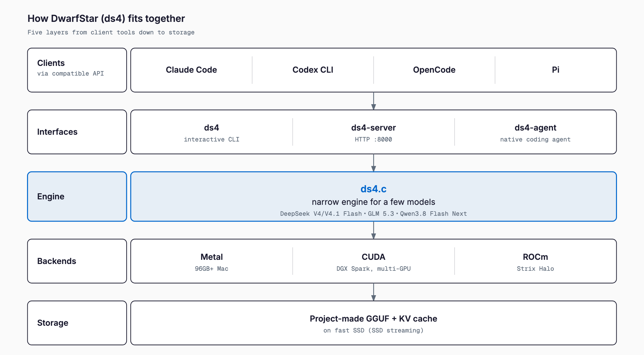Click the highlighted Engine layer label

tap(51, 196)
